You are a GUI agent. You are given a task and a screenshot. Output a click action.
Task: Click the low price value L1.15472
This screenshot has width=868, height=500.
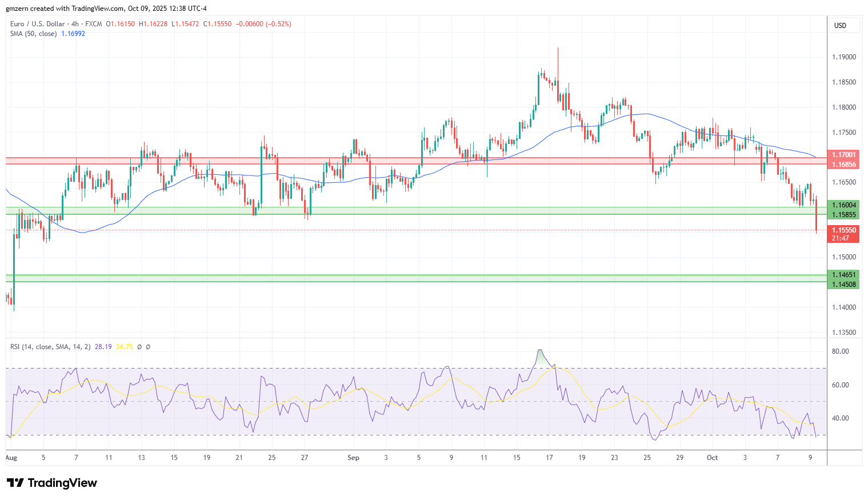185,24
